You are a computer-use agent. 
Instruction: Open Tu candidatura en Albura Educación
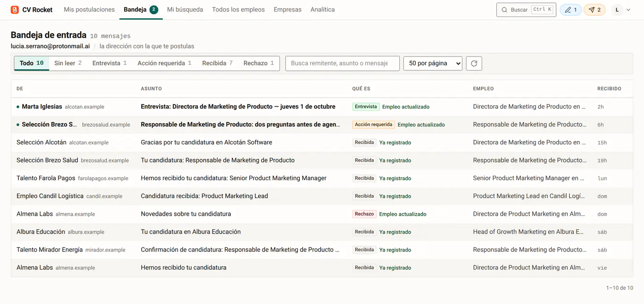pos(191,232)
